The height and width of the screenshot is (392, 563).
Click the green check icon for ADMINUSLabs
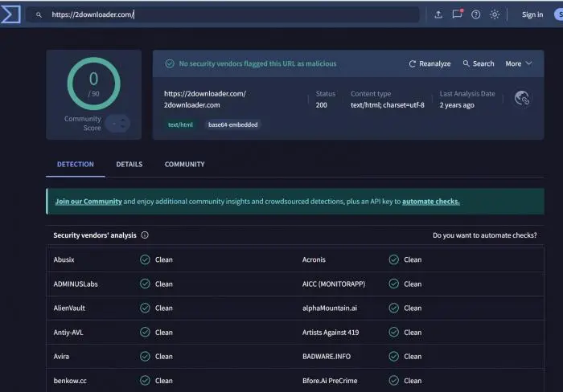pyautogui.click(x=145, y=284)
